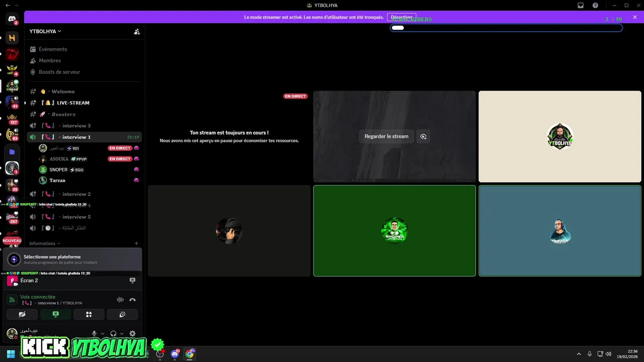Viewport: 644px width, 362px height.
Task: Select the SNOPER green video tile
Action: [394, 231]
